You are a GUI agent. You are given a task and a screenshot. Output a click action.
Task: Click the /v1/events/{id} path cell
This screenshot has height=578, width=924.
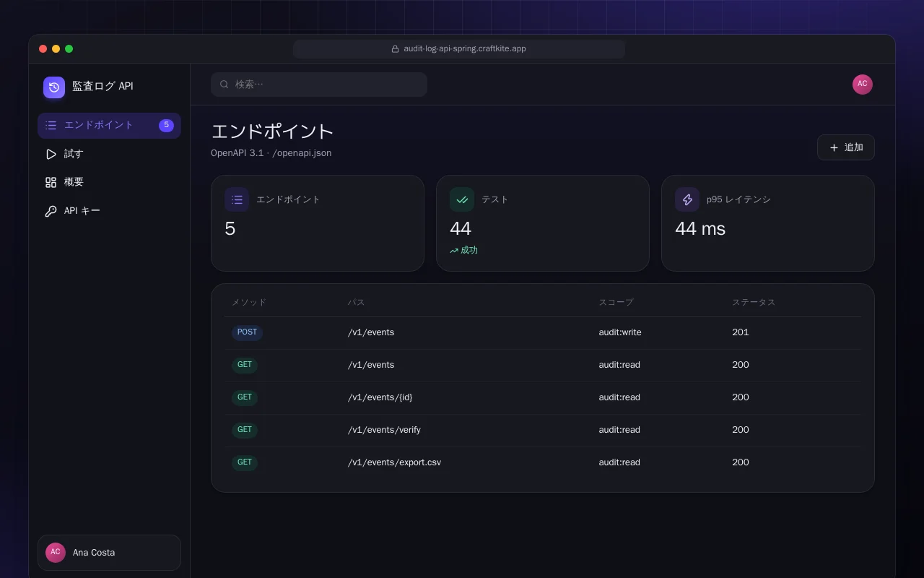click(x=380, y=397)
